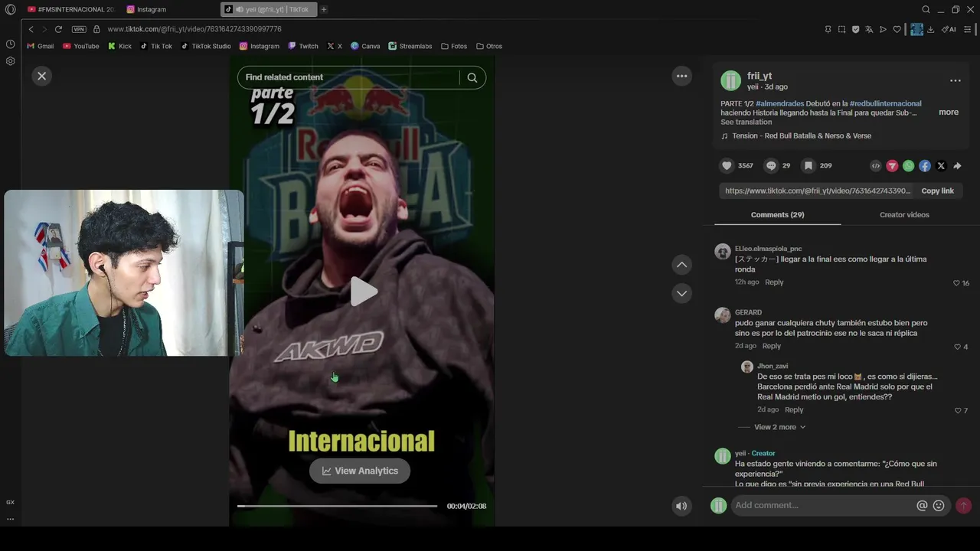Expand View 2 more replies
Screen dimensions: 980x551
[779, 427]
